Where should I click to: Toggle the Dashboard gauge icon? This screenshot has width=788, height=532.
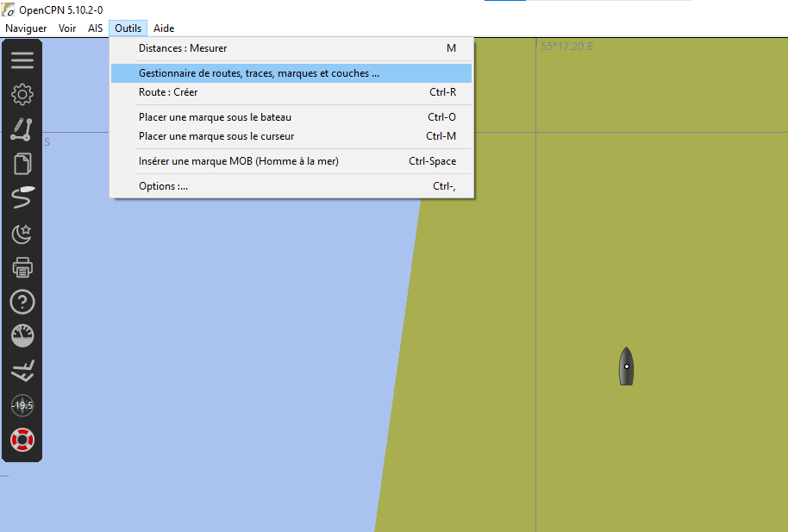coord(22,336)
